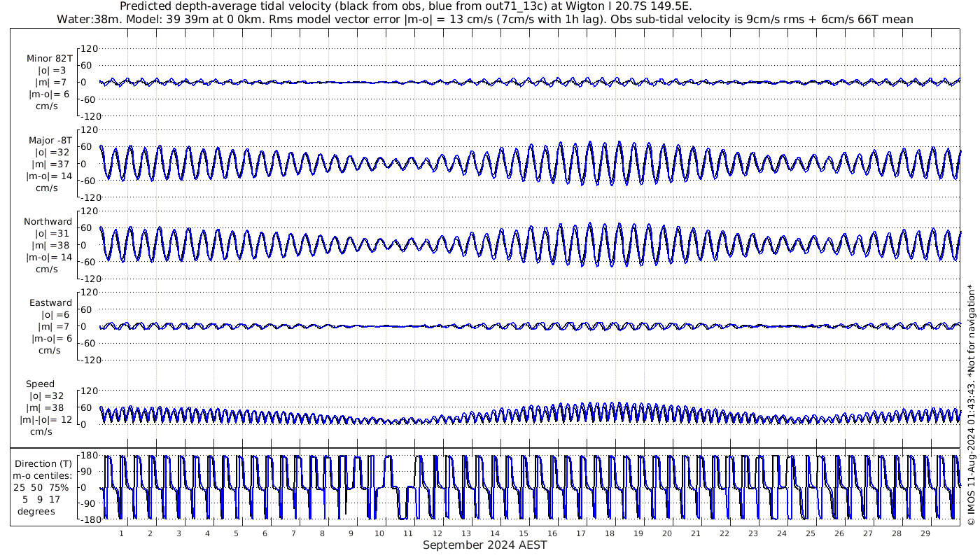Click the subtitle line starting 'Water:38m. Model'

(484, 19)
